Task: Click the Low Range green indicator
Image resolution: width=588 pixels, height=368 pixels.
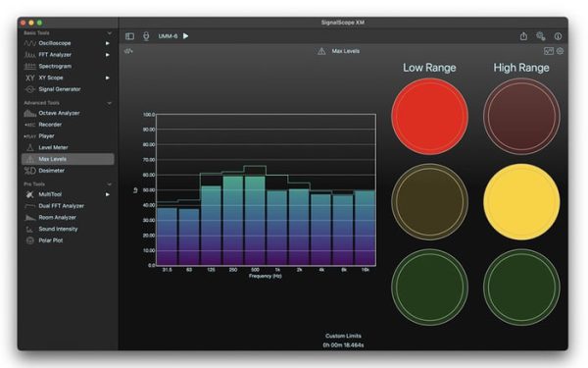Action: pyautogui.click(x=430, y=288)
